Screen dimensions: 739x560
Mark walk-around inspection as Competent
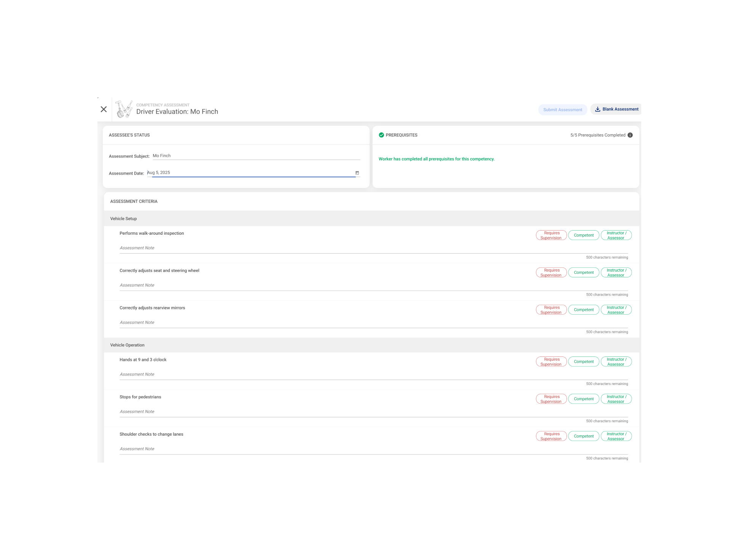pos(584,235)
